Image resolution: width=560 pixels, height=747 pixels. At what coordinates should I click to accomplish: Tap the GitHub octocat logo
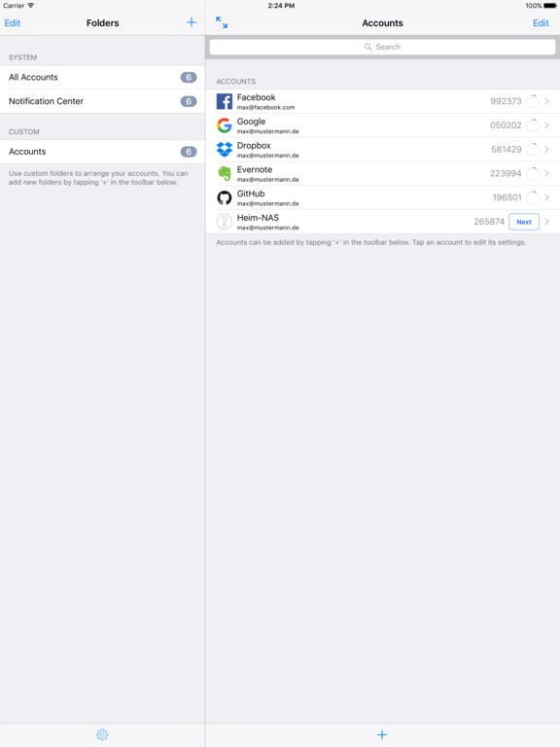coord(225,197)
